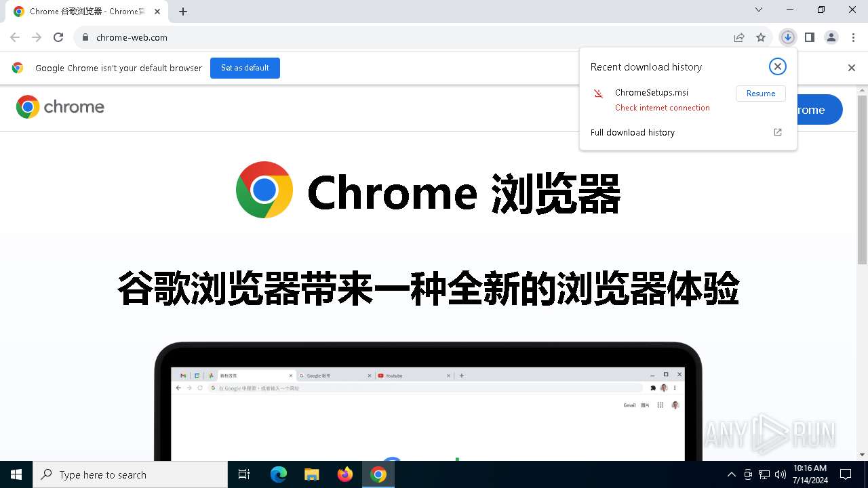Open Chrome three-dot menu

click(853, 37)
